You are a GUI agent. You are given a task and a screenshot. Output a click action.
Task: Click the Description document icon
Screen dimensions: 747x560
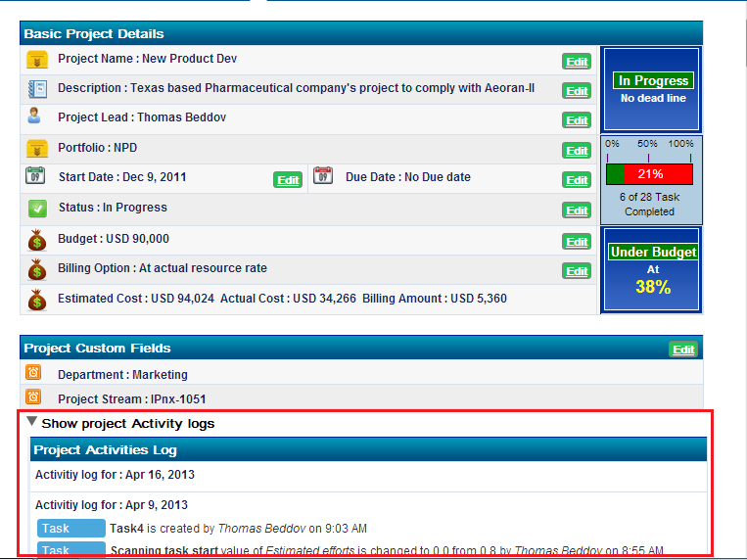(37, 89)
